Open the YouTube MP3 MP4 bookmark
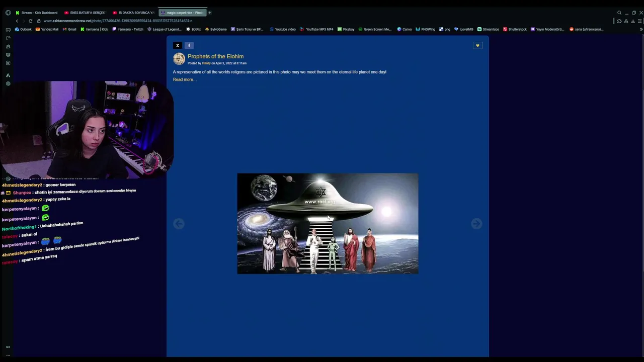The height and width of the screenshot is (362, 644). [x=317, y=29]
